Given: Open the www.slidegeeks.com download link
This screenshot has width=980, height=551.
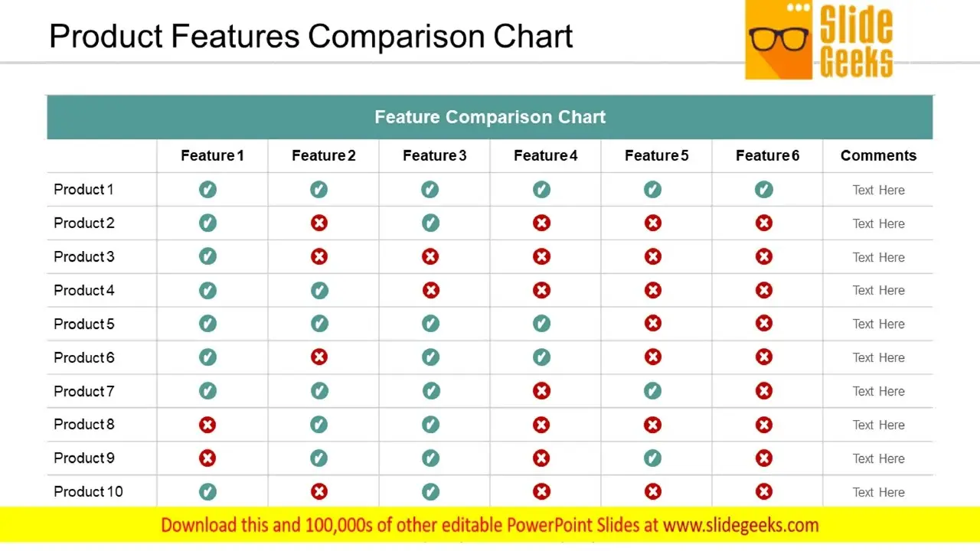Looking at the screenshot, I should [x=740, y=525].
